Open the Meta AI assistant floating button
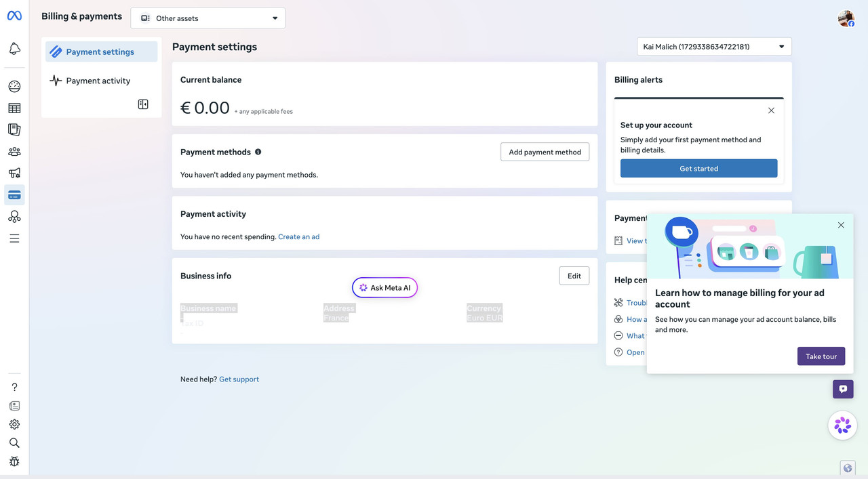This screenshot has height=479, width=868. 842,425
